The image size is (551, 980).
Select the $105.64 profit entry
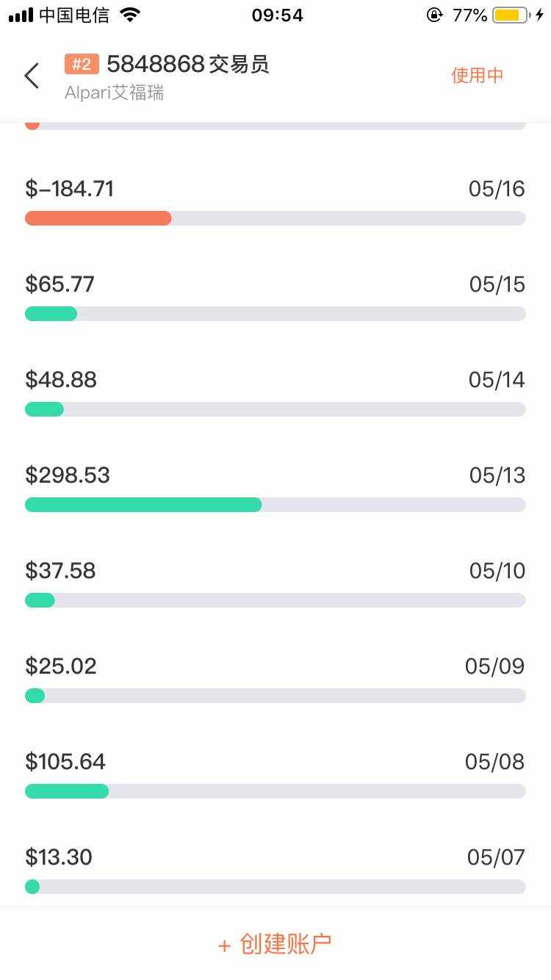(x=65, y=762)
